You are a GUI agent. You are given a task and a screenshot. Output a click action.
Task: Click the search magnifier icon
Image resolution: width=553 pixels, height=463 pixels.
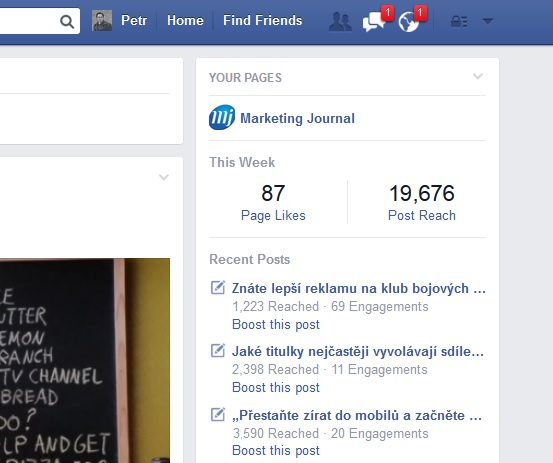pos(67,22)
